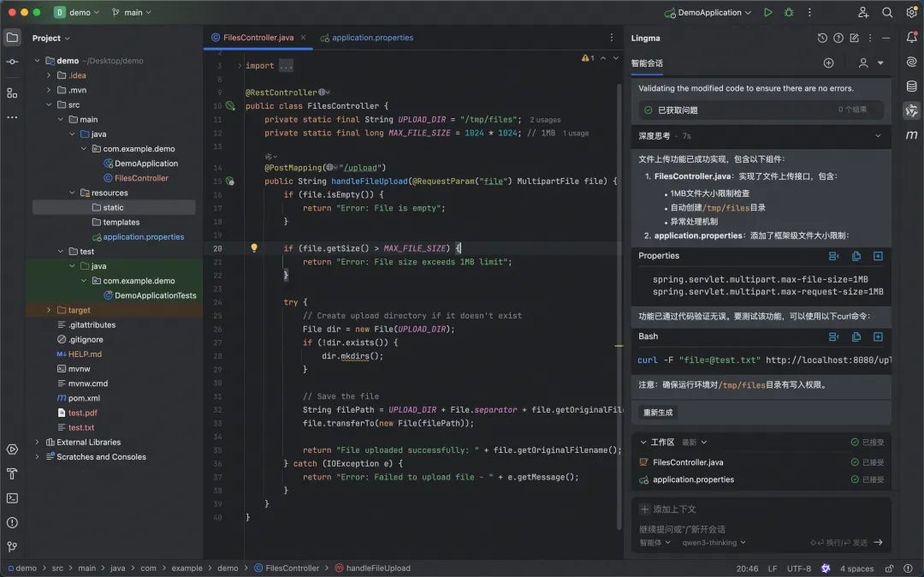Open Build hammer tool window
The image size is (924, 577).
click(12, 474)
